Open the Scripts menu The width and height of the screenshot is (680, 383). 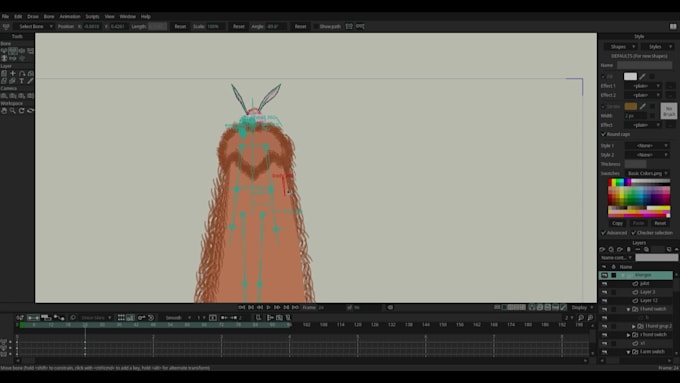coord(92,16)
